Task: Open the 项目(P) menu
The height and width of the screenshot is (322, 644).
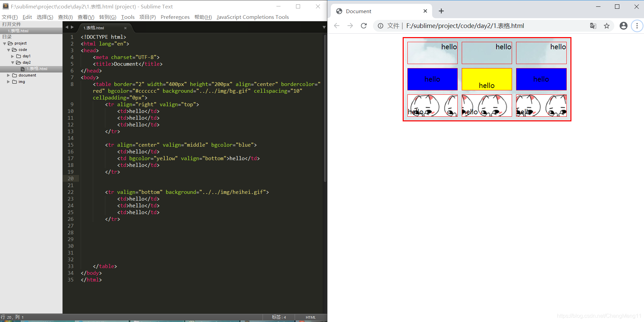Action: [x=148, y=17]
